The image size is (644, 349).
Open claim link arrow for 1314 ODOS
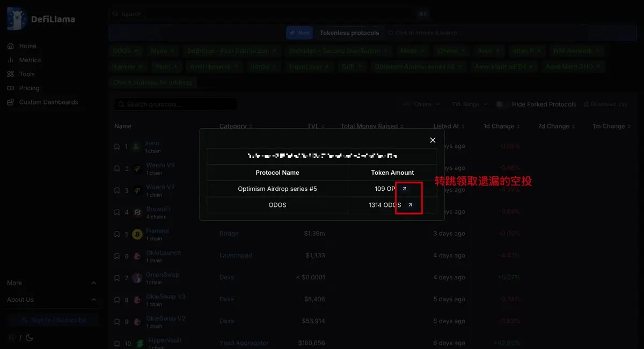click(x=410, y=205)
